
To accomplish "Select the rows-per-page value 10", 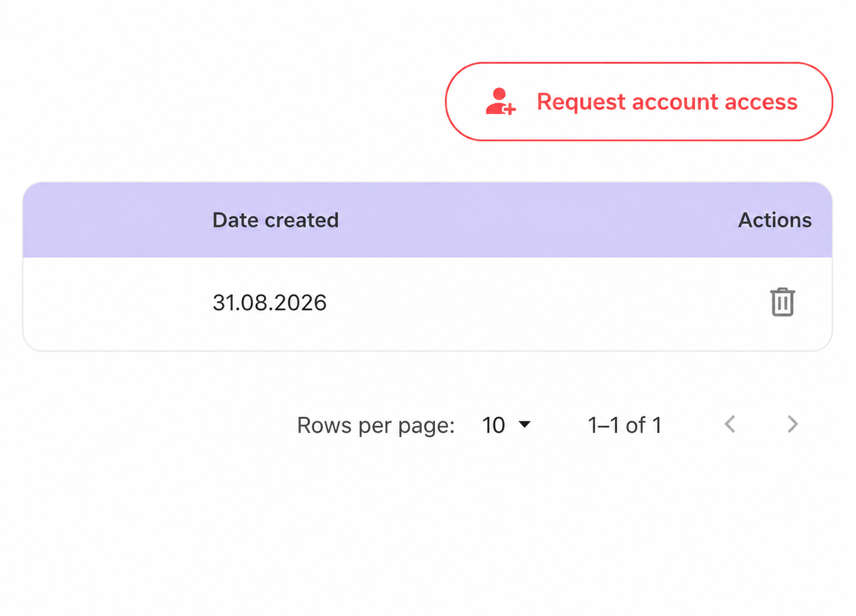I will tap(493, 426).
